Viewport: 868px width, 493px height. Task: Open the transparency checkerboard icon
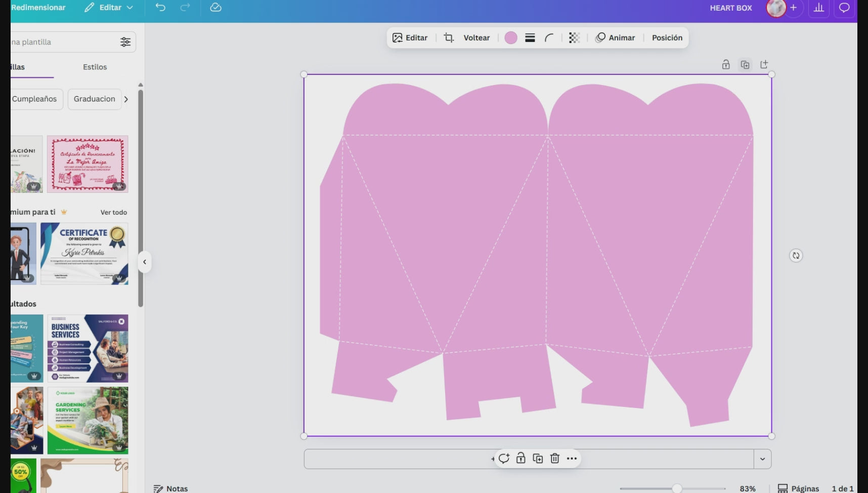coord(574,38)
